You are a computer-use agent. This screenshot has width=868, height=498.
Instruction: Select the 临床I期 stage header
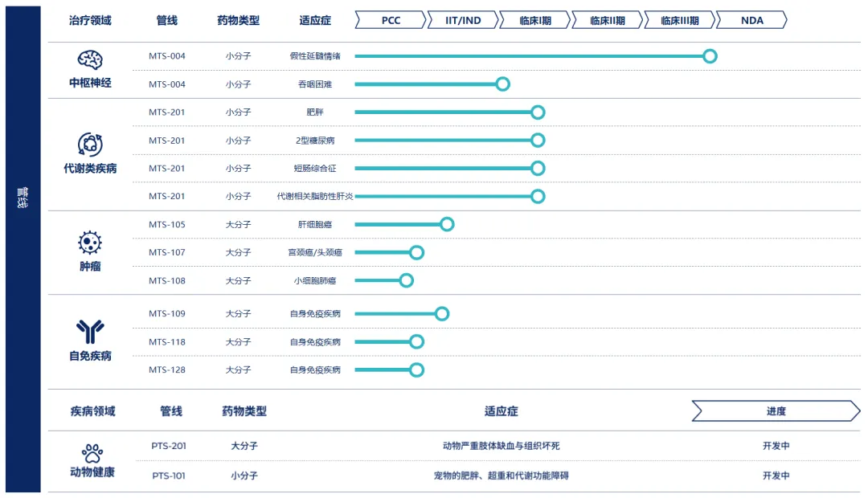click(535, 20)
